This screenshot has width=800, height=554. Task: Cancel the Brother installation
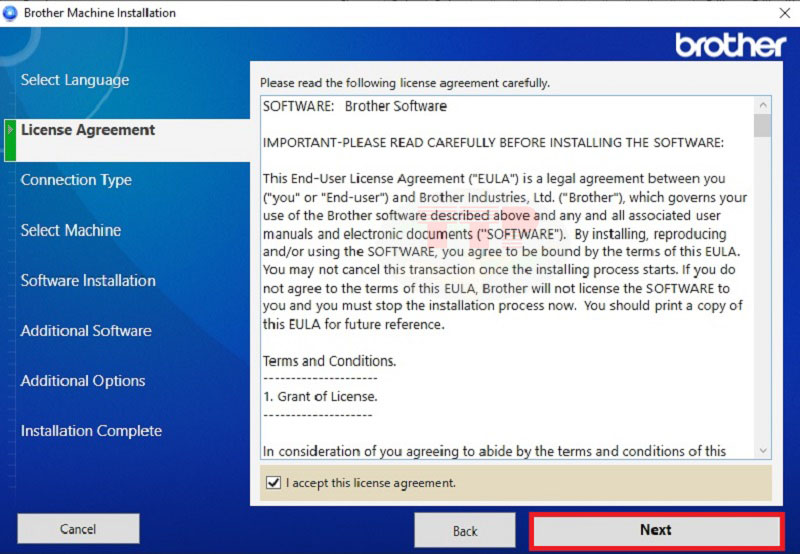tap(78, 529)
